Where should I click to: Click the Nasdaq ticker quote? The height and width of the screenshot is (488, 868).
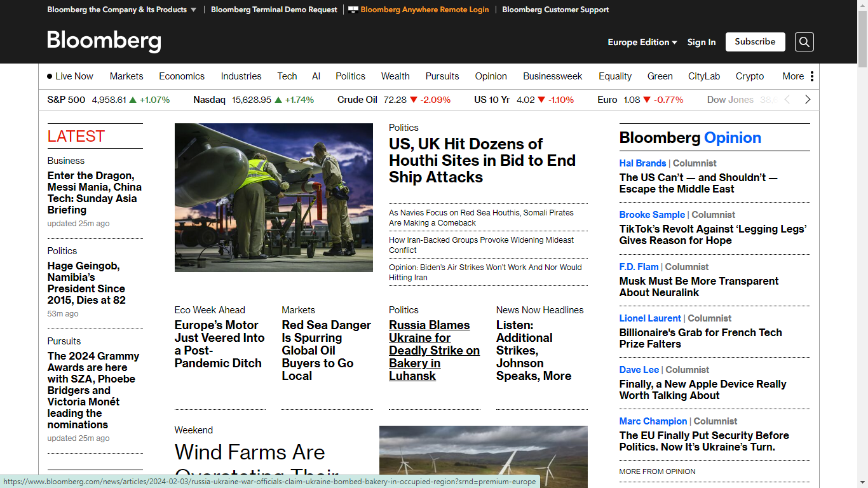(254, 100)
